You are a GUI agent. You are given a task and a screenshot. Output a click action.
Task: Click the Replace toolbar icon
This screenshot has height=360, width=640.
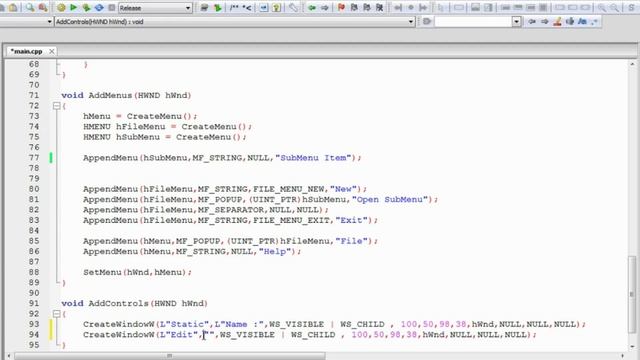coord(42,7)
